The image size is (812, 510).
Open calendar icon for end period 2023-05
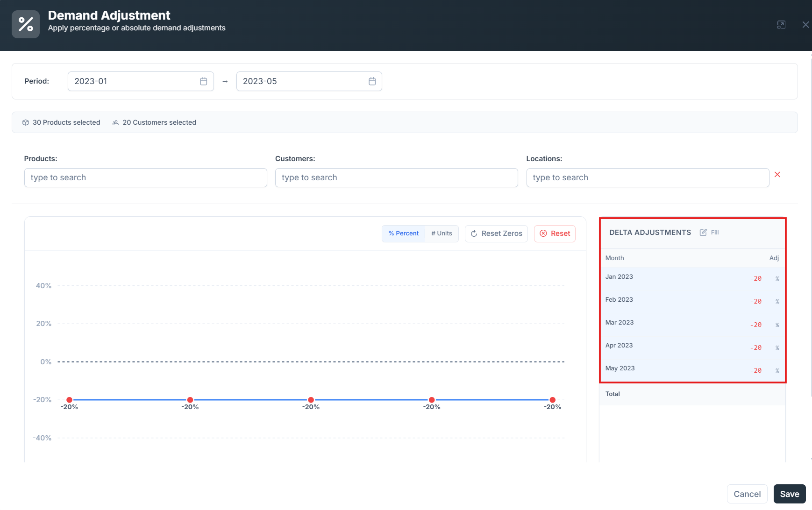[372, 81]
